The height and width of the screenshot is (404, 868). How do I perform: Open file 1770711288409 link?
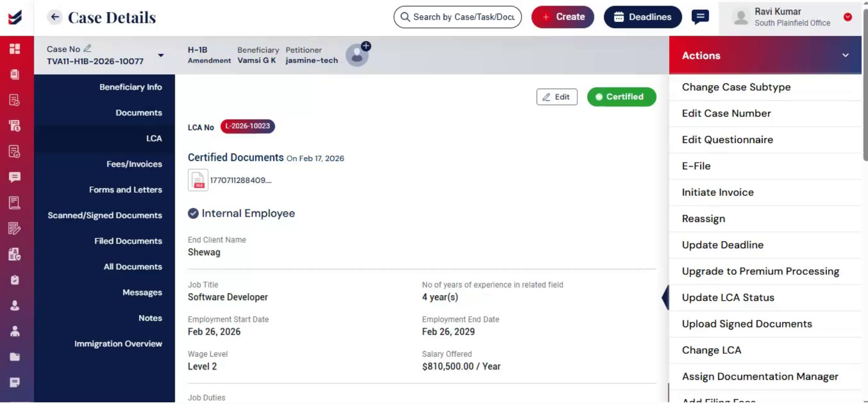click(241, 180)
